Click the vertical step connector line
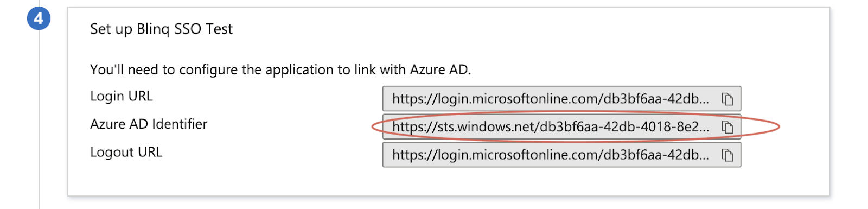The height and width of the screenshot is (209, 868). pos(39,119)
